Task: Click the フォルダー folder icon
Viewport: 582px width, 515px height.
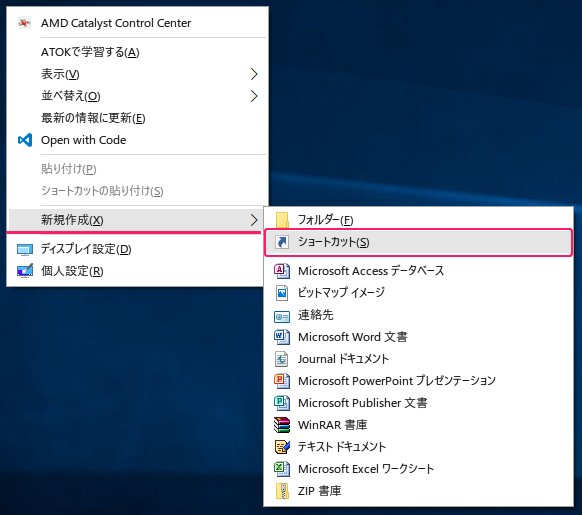Action: click(282, 220)
